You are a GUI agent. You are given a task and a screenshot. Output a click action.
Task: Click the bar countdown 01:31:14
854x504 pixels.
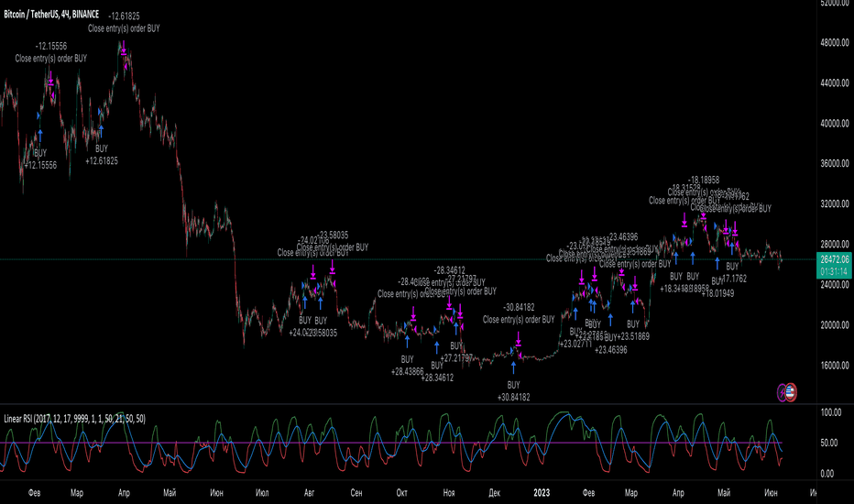[x=834, y=271]
